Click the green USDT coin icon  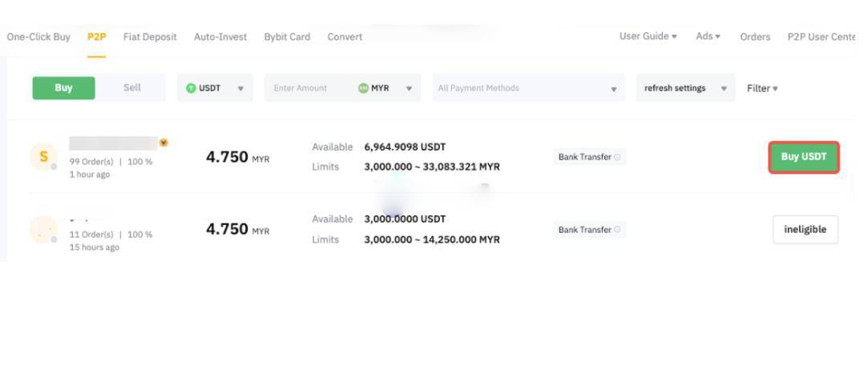[x=191, y=88]
